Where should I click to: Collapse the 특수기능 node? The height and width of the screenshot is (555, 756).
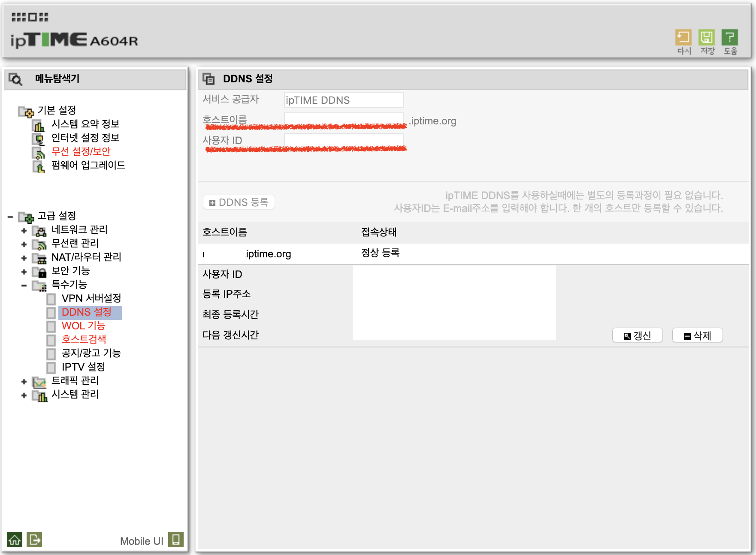pyautogui.click(x=24, y=286)
